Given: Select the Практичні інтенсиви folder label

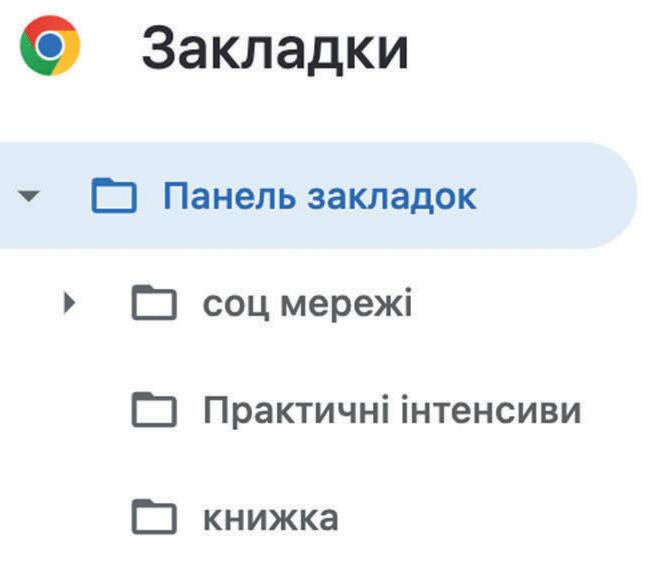Looking at the screenshot, I should 392,410.
